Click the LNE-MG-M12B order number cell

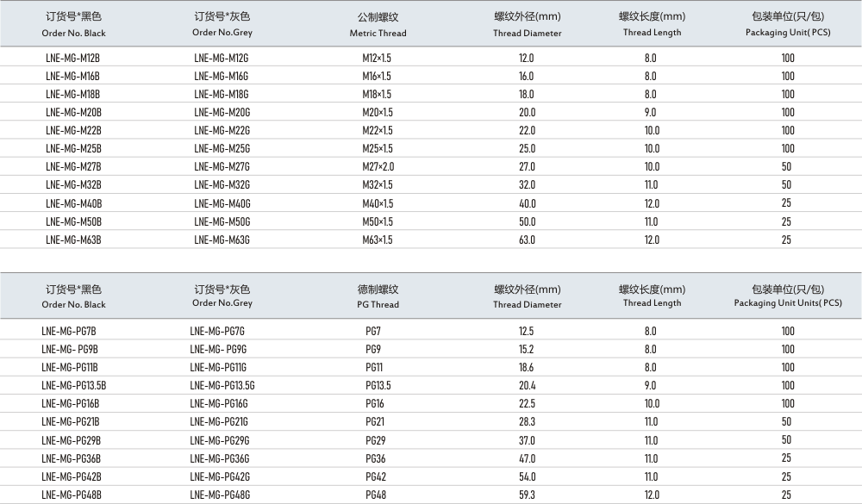click(72, 58)
